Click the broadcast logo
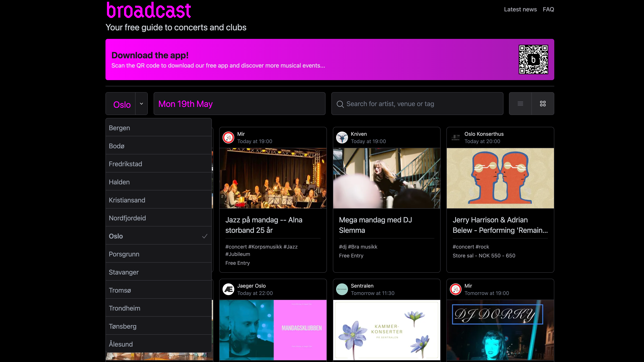 (x=149, y=11)
